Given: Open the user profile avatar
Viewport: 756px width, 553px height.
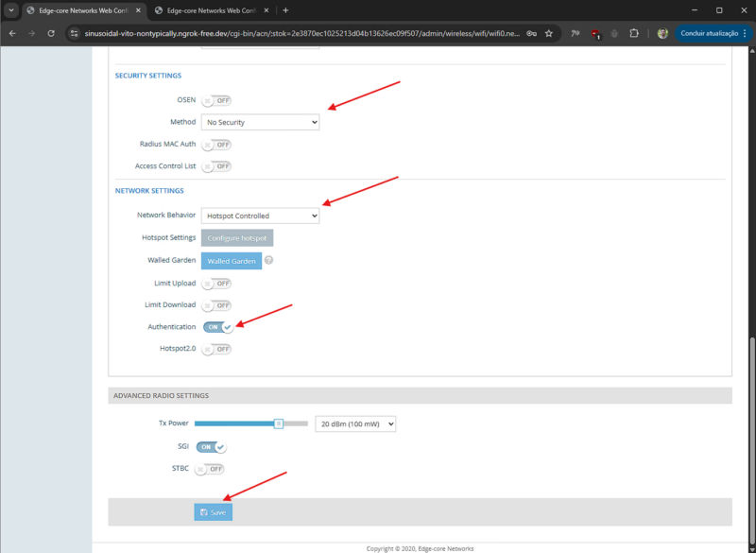Looking at the screenshot, I should tap(663, 33).
